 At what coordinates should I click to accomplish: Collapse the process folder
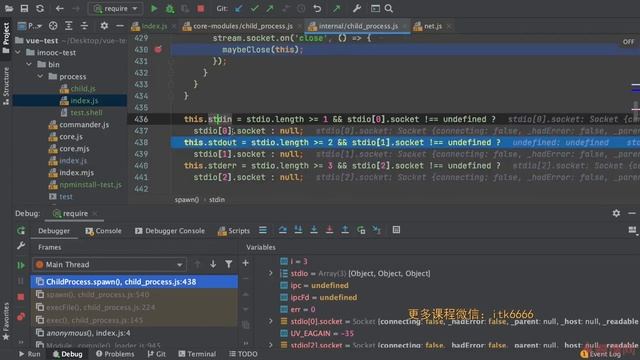tap(40, 77)
